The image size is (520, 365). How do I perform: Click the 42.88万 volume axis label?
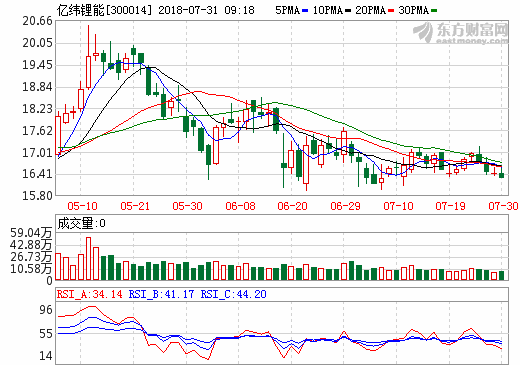31,245
